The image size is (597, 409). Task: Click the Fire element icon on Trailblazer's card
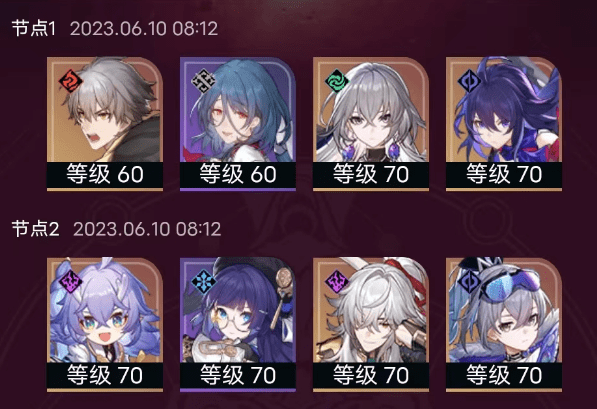70,81
